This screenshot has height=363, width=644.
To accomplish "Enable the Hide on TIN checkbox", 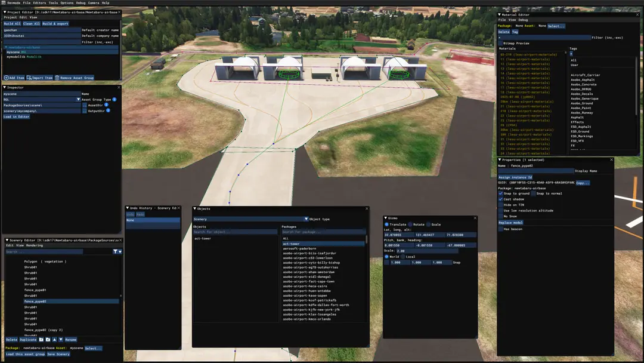I will coord(501,205).
